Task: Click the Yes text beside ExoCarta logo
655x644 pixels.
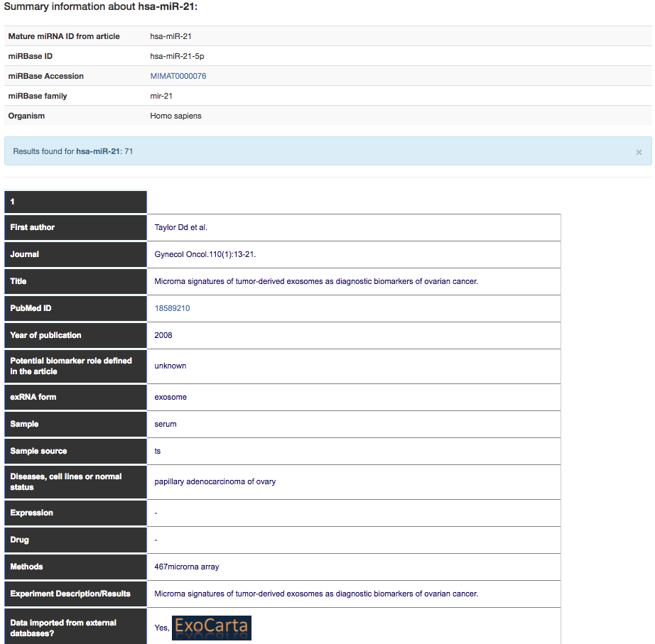Action: [162, 628]
